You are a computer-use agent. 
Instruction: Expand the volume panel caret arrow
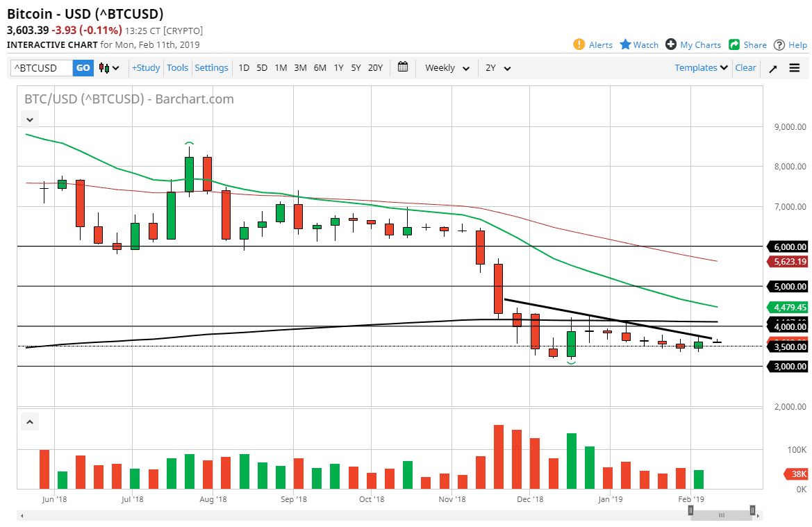tap(29, 421)
